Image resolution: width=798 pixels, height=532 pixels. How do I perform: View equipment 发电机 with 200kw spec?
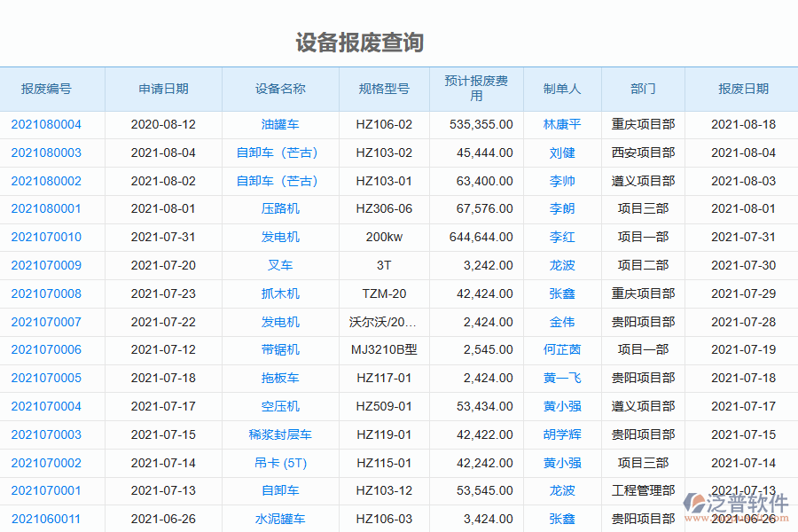279,237
